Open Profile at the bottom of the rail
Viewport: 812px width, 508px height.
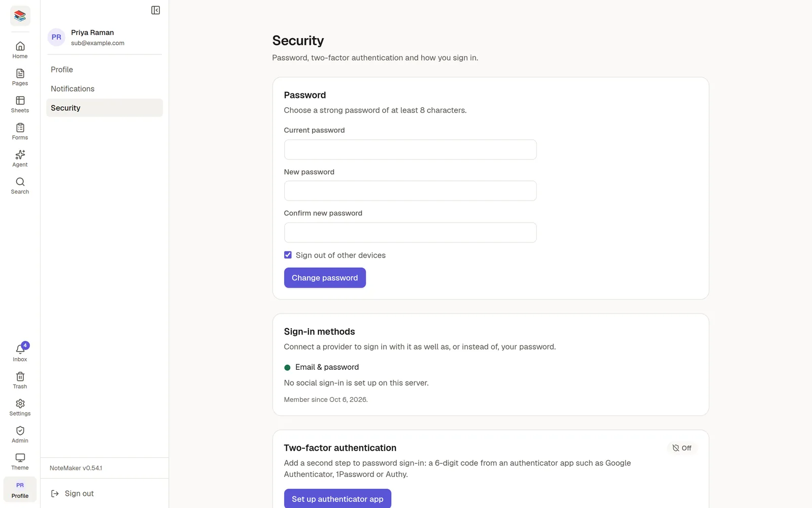tap(20, 490)
